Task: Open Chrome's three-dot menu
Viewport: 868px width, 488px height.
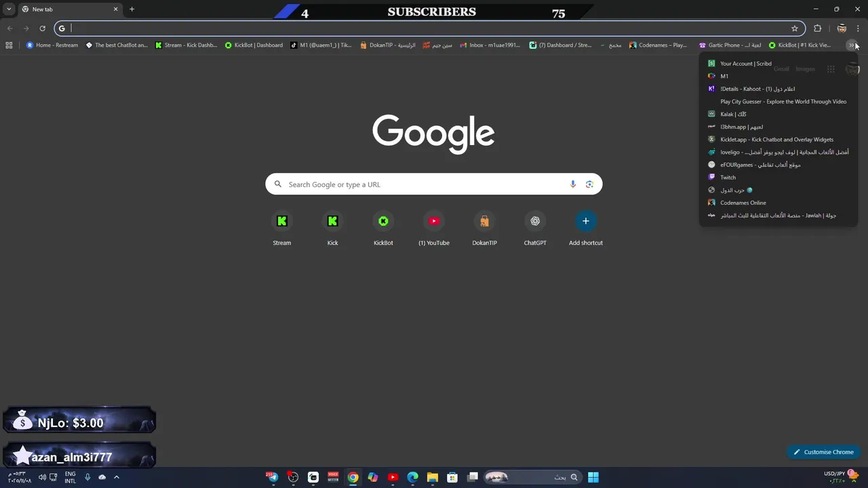Action: tap(858, 28)
